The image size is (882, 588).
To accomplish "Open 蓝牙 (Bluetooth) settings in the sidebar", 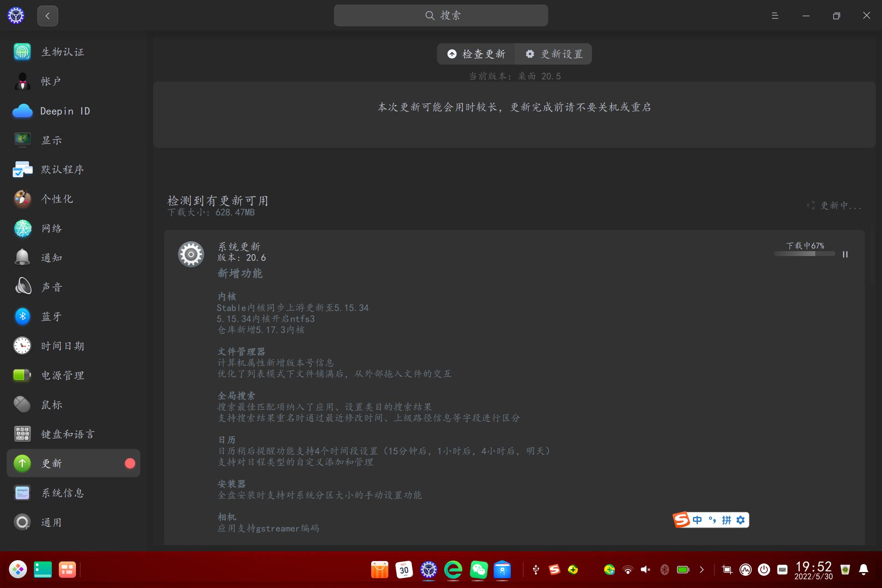I will [x=51, y=316].
